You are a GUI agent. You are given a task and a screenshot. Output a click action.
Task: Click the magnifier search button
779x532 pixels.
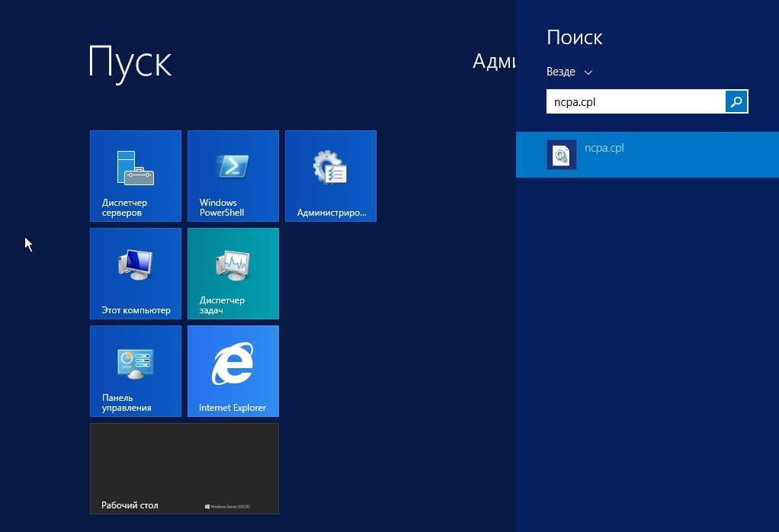click(736, 102)
